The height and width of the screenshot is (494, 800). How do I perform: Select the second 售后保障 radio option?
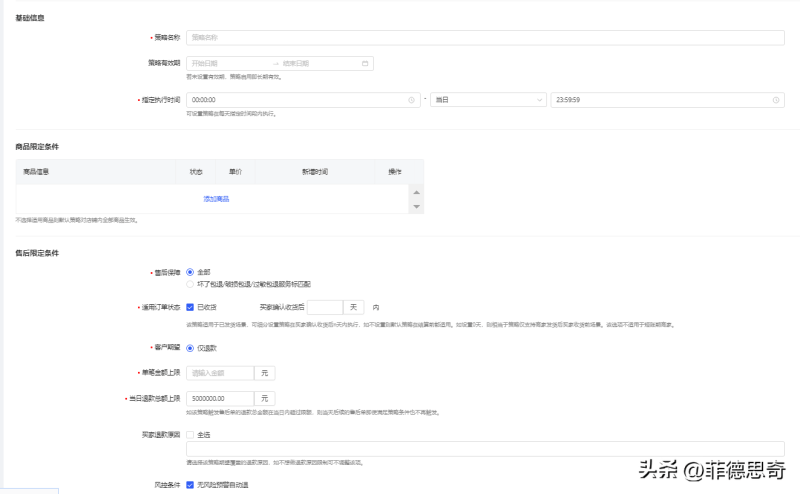(191, 284)
